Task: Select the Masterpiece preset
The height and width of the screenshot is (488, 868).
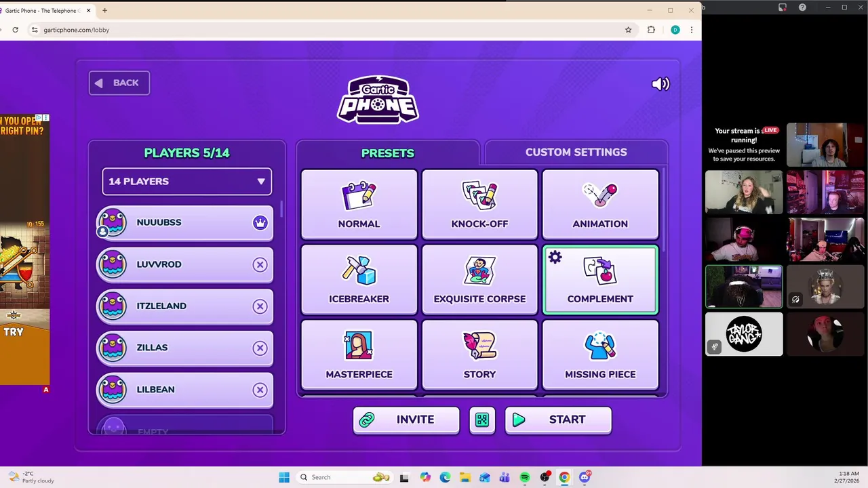Action: pyautogui.click(x=359, y=354)
